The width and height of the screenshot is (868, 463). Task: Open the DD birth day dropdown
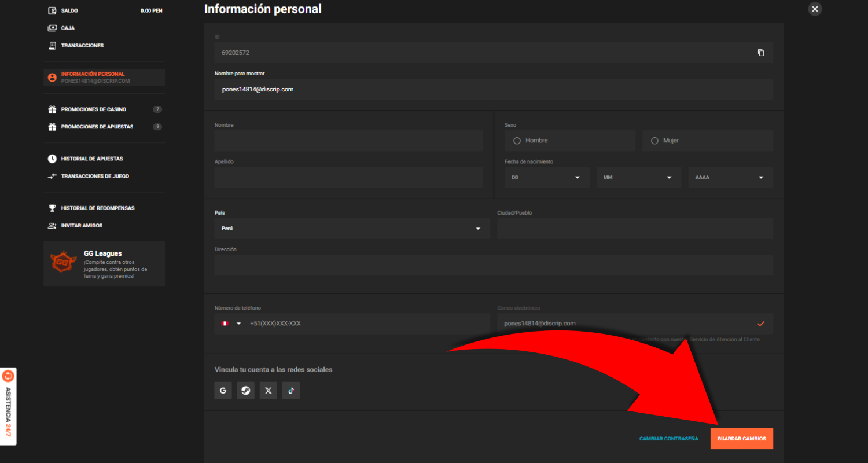(546, 178)
